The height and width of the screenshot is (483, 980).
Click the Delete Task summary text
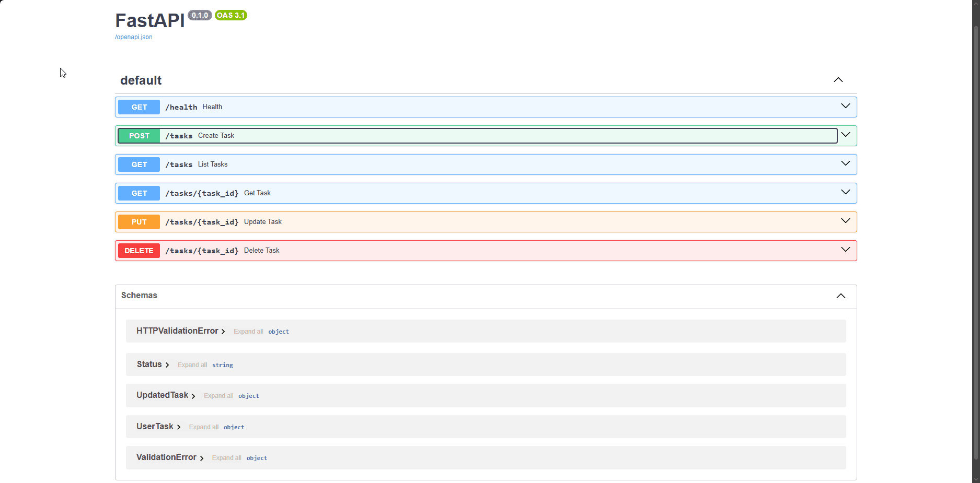pyautogui.click(x=262, y=251)
